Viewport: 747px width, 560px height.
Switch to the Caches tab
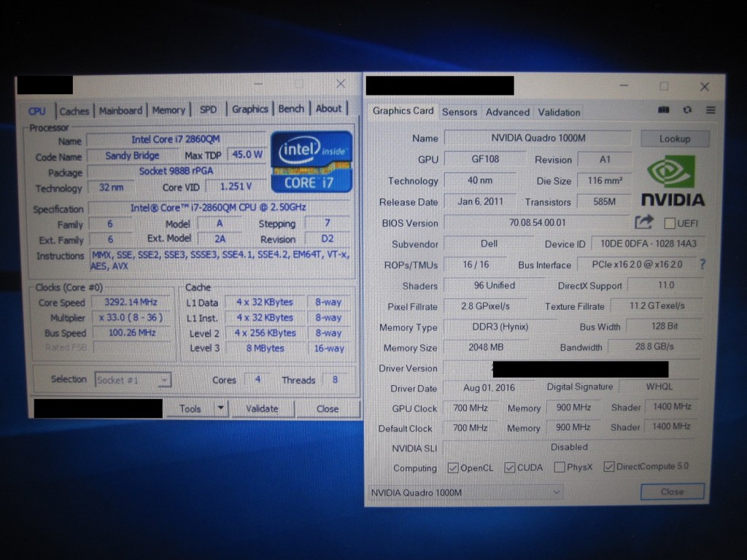pos(74,111)
